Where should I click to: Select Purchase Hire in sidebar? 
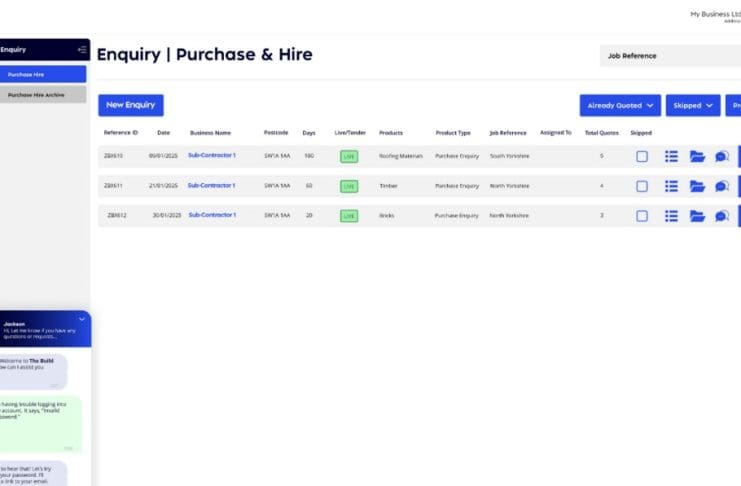(x=43, y=74)
